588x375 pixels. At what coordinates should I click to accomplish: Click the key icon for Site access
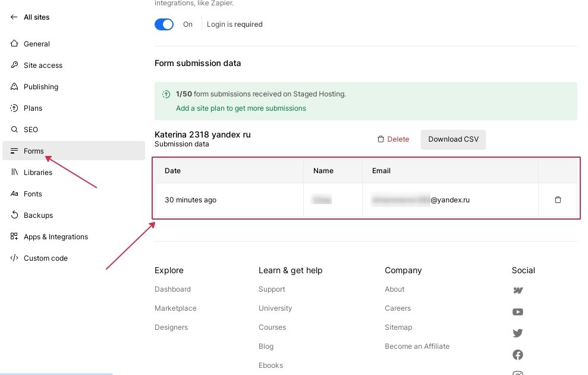(x=14, y=65)
